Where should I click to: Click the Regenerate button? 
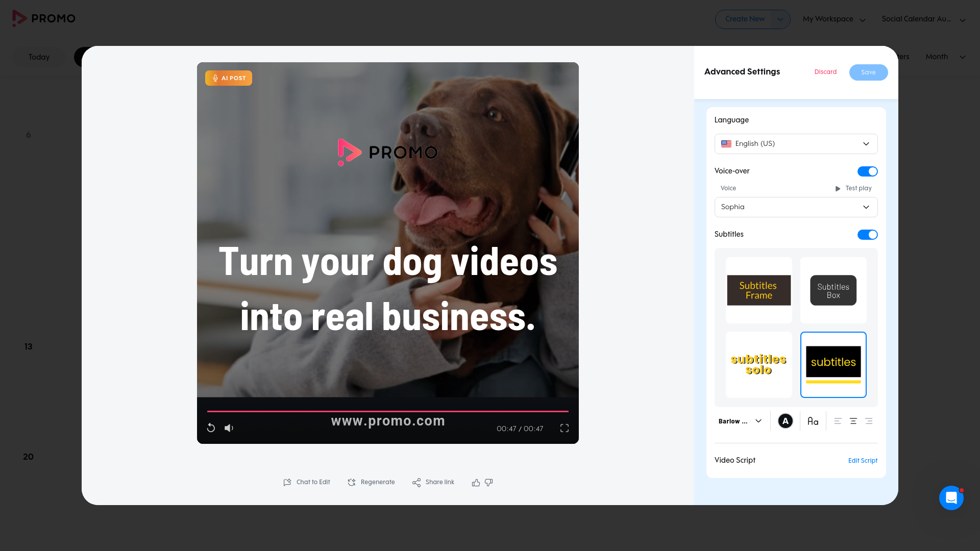point(371,483)
